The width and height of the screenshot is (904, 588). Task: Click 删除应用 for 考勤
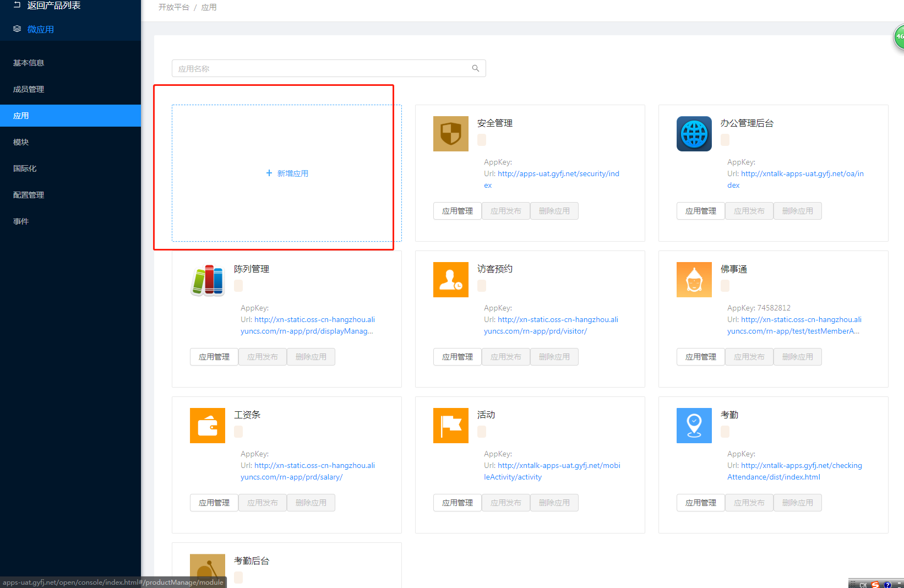click(x=798, y=503)
